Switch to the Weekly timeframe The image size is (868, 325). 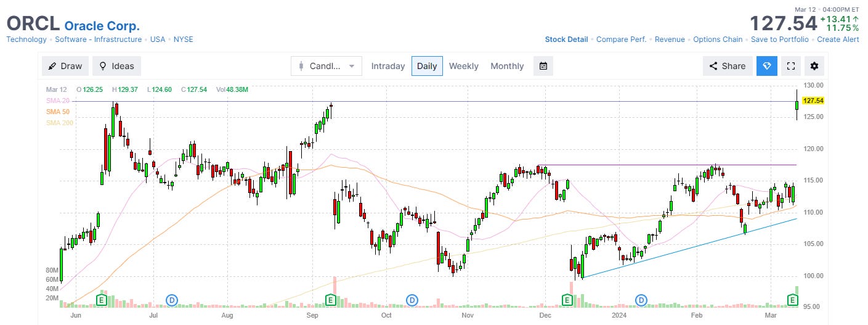pyautogui.click(x=463, y=66)
